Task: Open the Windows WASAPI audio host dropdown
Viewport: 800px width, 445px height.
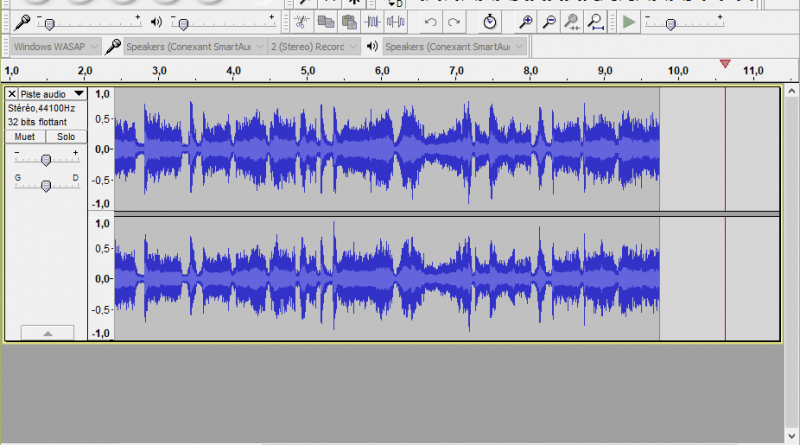Action: (x=56, y=46)
